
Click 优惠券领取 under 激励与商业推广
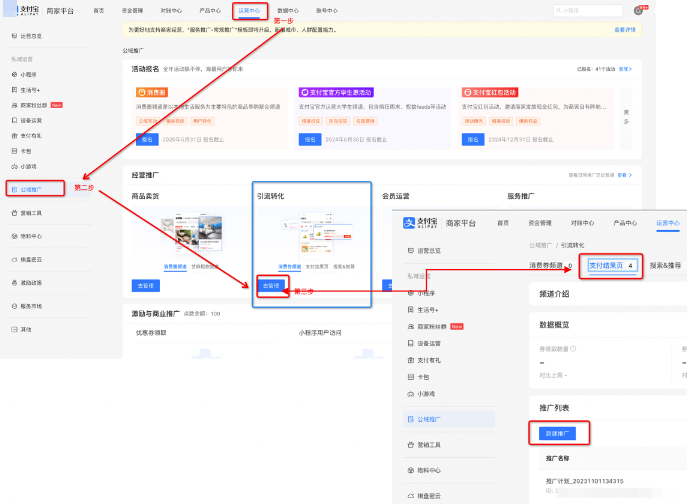pyautogui.click(x=151, y=333)
